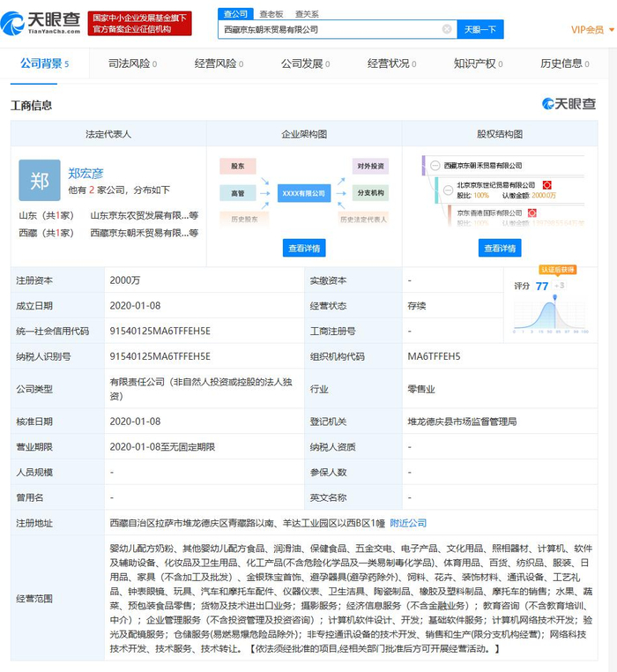This screenshot has width=617, height=672.
Task: Open 西藏京东朝禾贸易有限 link under legal representative
Action: pyautogui.click(x=144, y=233)
